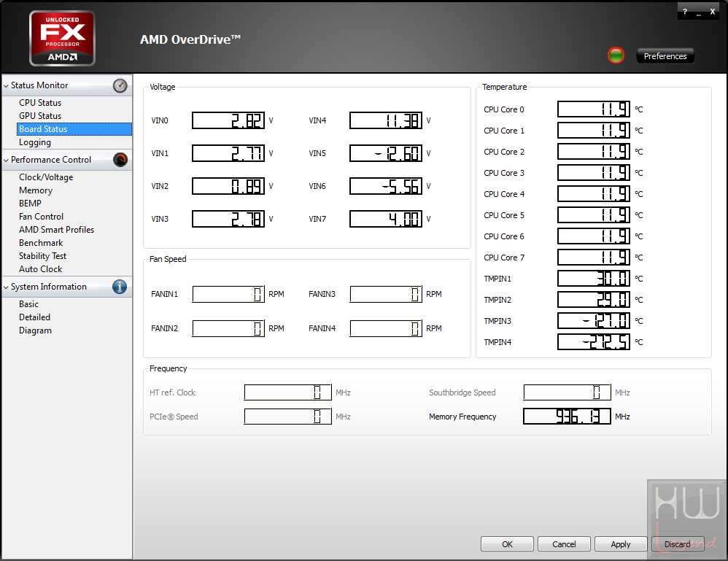
Task: Click the VIN7 voltage readout
Action: point(386,219)
